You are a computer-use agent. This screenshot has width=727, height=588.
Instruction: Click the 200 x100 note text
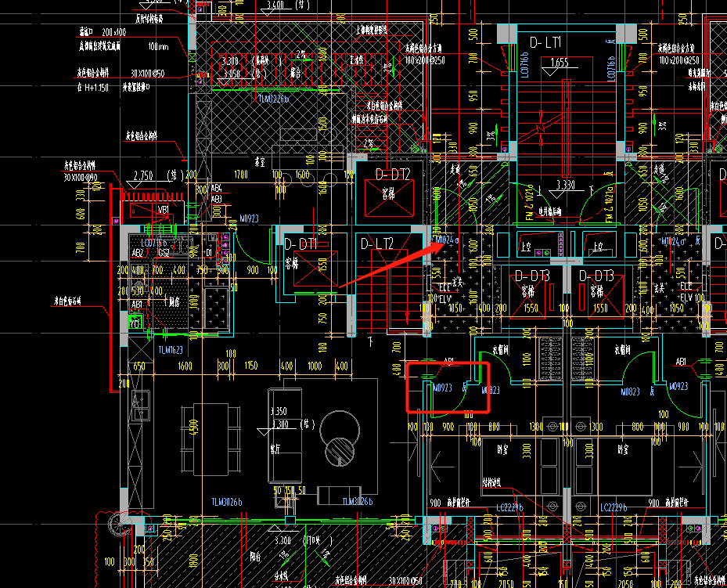pyautogui.click(x=114, y=32)
